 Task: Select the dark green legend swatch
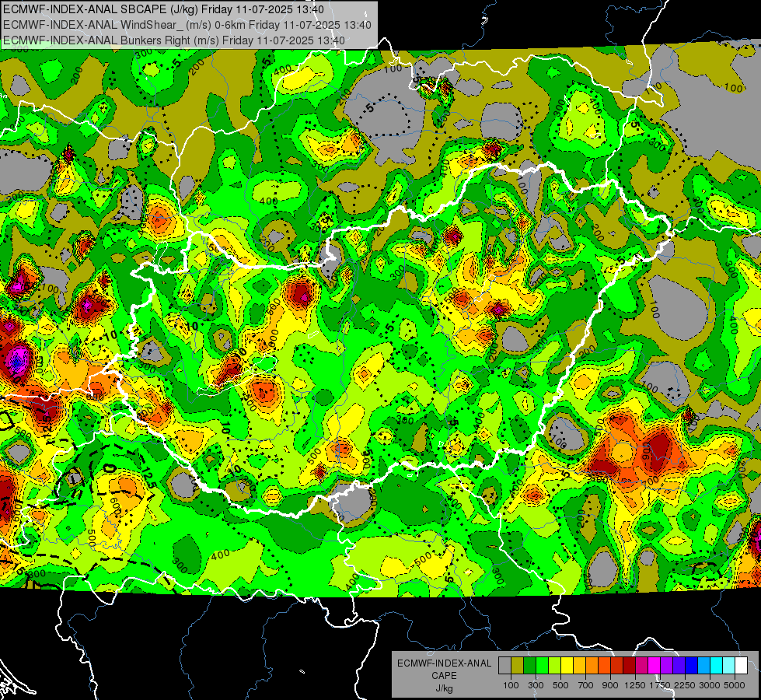[529, 666]
